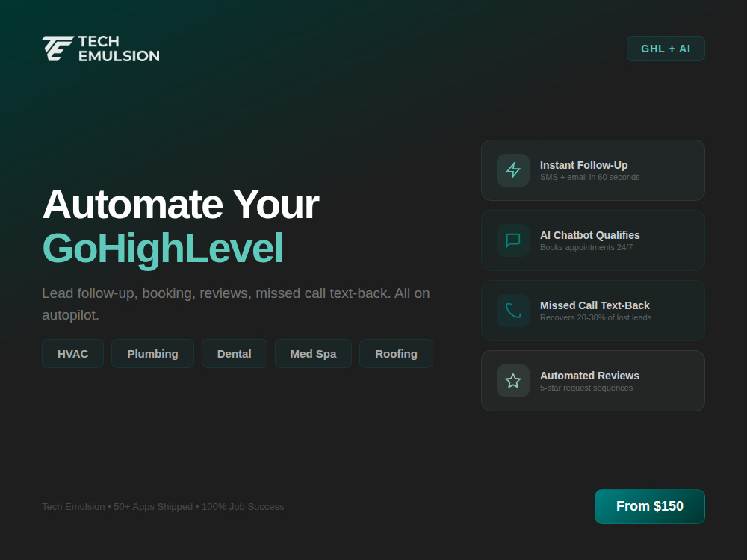Click the lead follow-up description paragraph
The height and width of the screenshot is (560, 747).
[x=236, y=304]
